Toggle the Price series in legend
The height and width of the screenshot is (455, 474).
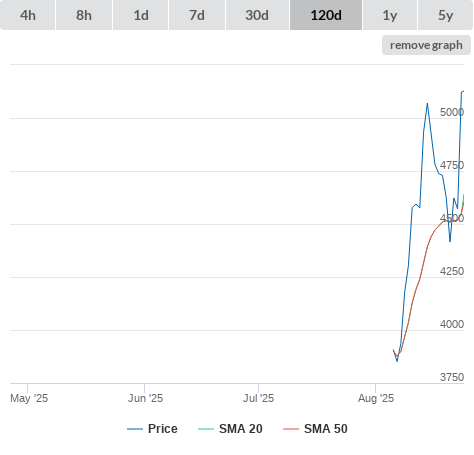coord(152,429)
